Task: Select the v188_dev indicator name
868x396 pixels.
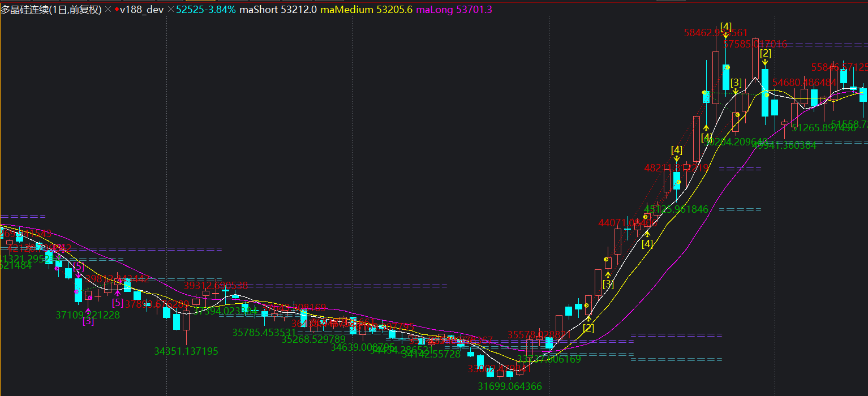Action: click(x=142, y=10)
